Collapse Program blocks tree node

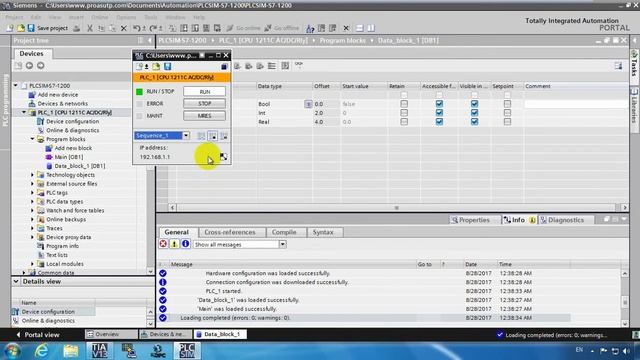point(32,139)
